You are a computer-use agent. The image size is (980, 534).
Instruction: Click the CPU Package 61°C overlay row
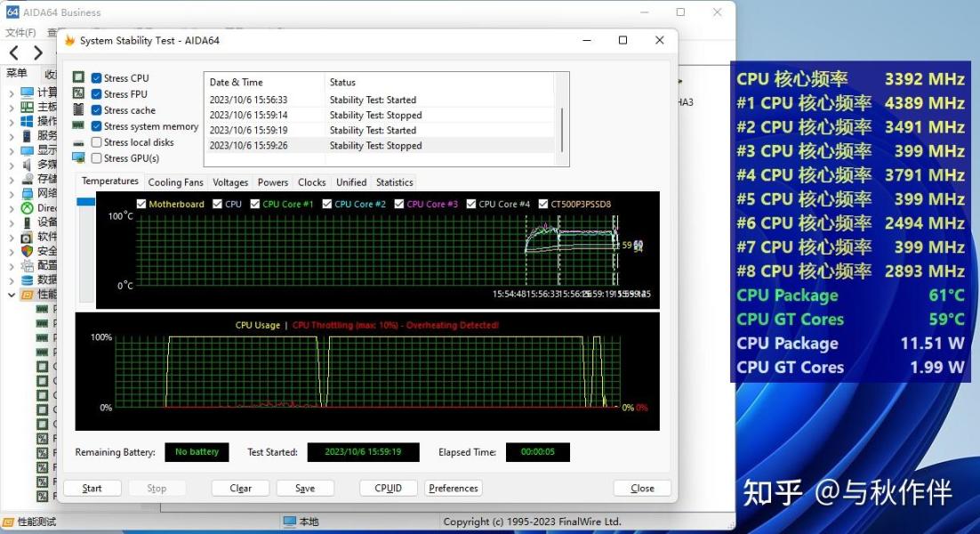[x=851, y=295]
